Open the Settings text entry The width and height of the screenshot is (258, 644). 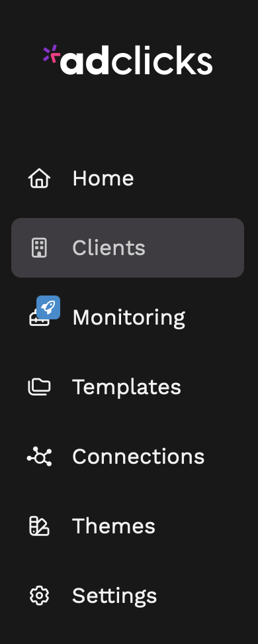point(114,596)
